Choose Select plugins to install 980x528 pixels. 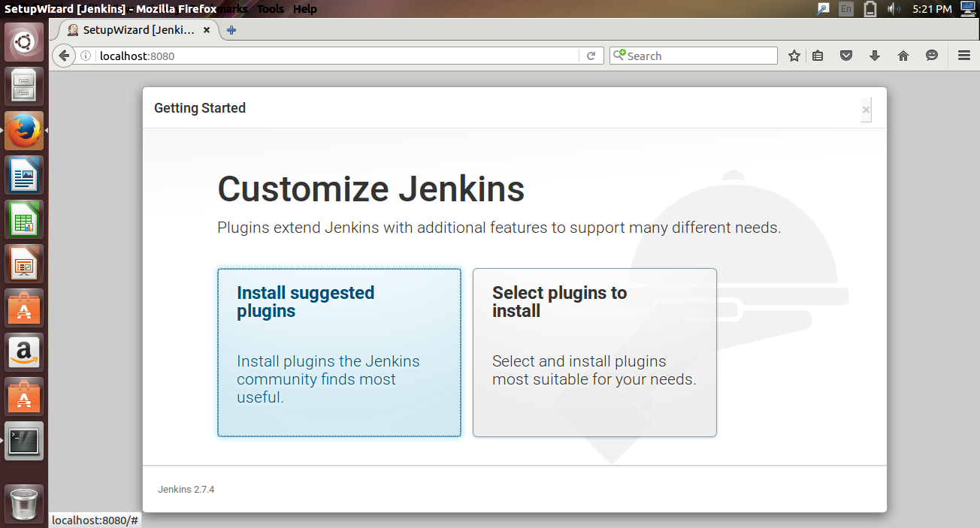594,351
